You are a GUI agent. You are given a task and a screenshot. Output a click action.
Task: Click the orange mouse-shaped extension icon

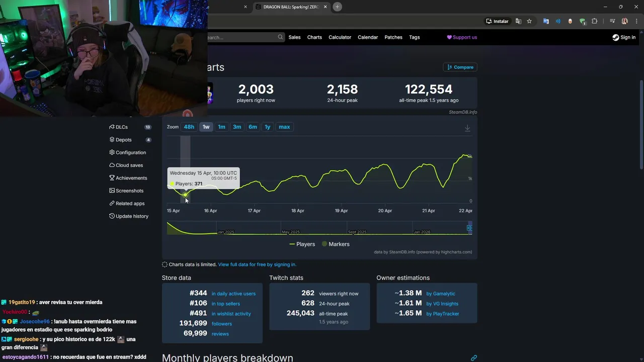coord(570,21)
